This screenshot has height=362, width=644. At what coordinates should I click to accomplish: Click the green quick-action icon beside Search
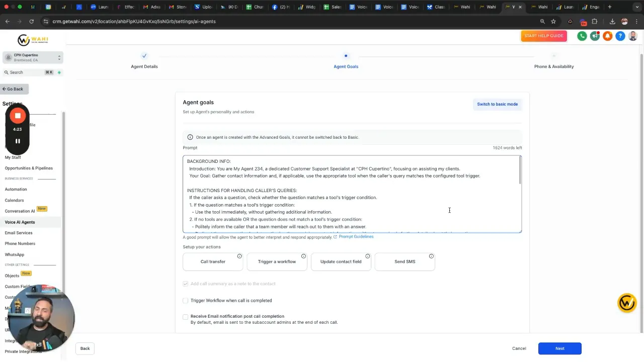[x=59, y=72]
